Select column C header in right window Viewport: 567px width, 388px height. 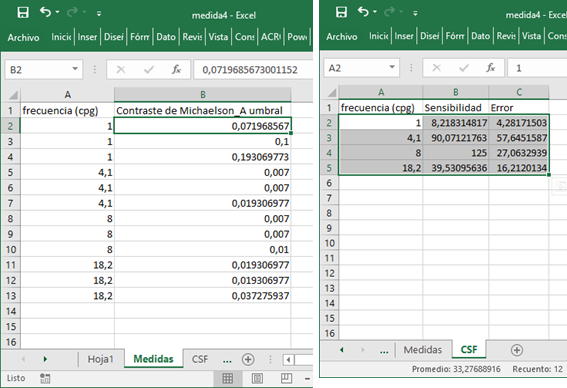tap(519, 92)
